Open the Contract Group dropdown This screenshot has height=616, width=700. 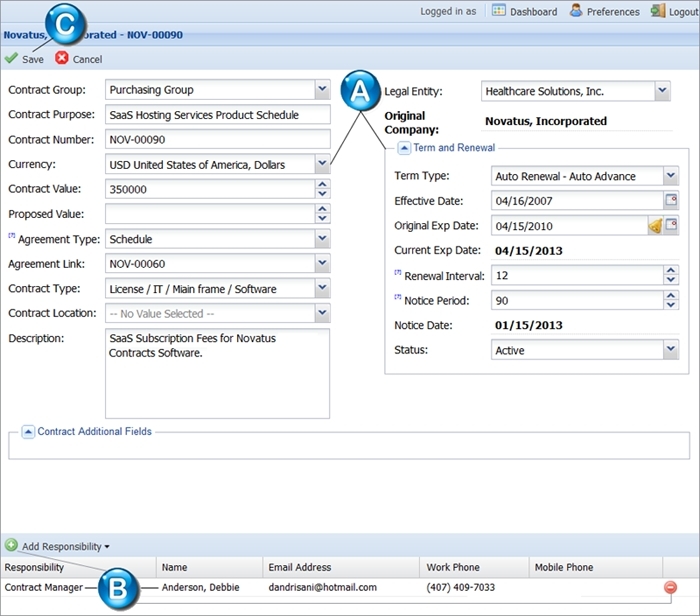coord(322,89)
